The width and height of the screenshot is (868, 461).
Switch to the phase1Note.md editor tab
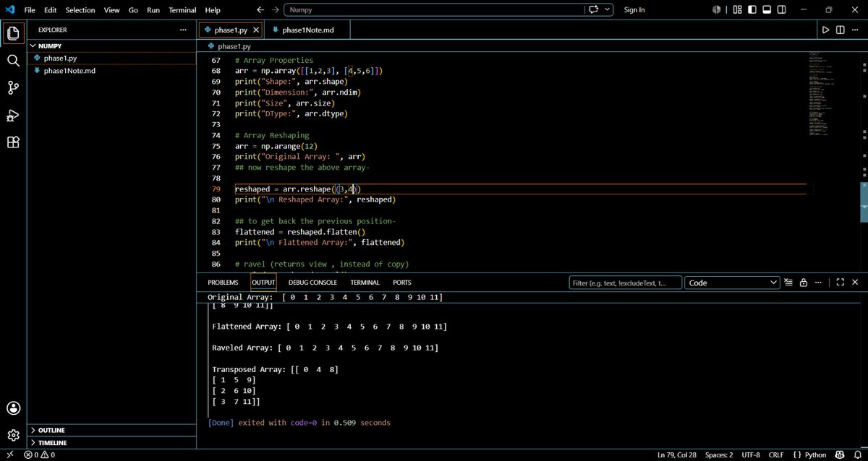coord(307,30)
